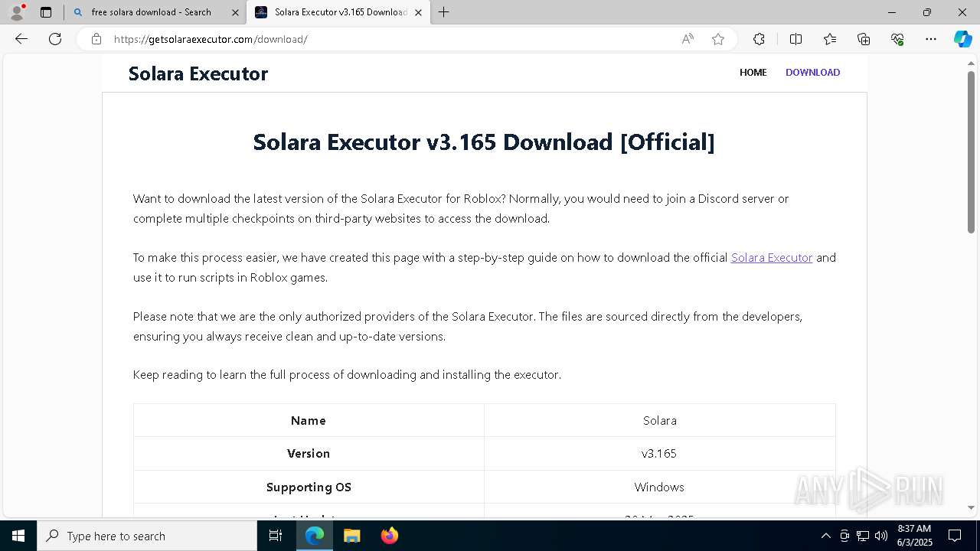Open the tab actions menu icon
Image resolution: width=980 pixels, height=551 pixels.
pyautogui.click(x=46, y=12)
